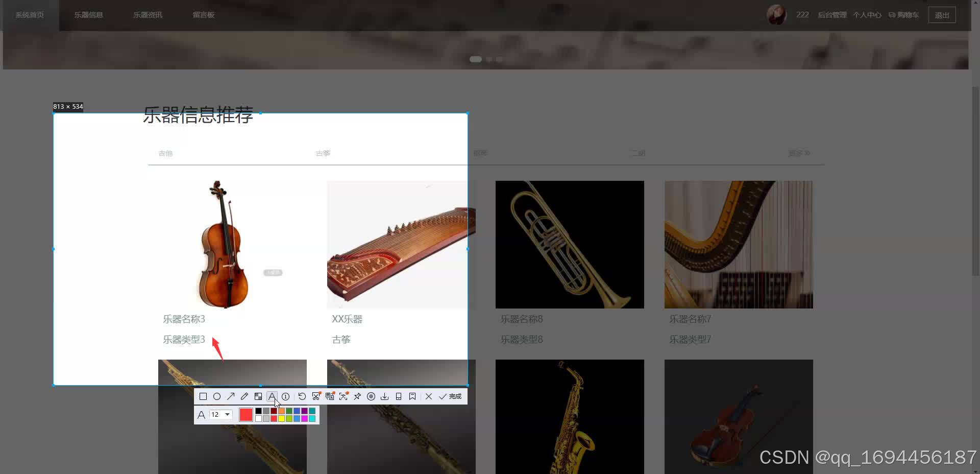
Task: Open the 系统首页 nav item
Action: tap(30, 15)
